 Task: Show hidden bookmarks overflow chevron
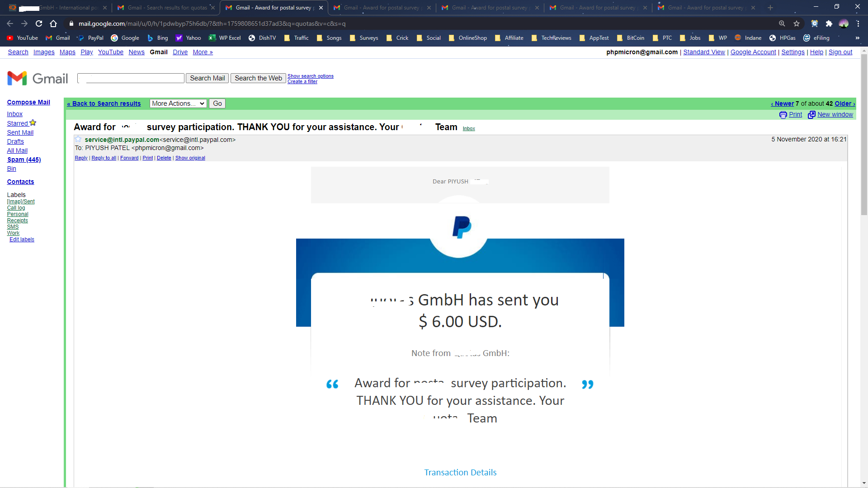[x=857, y=38]
